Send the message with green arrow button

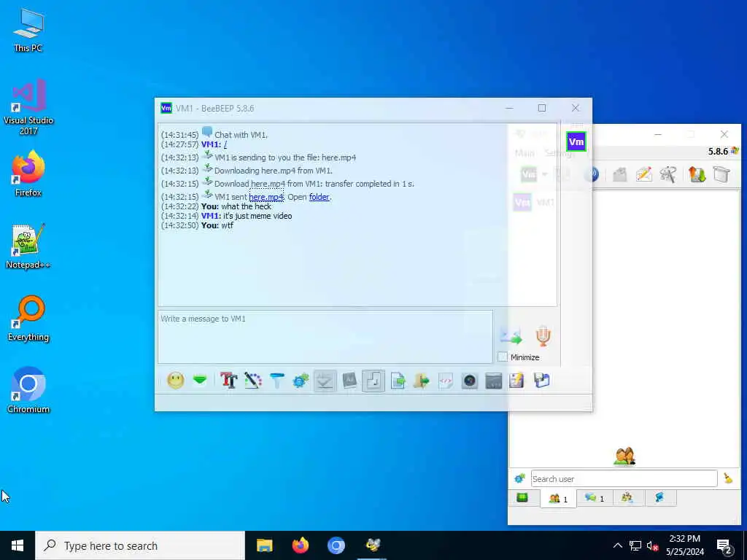coord(511,336)
